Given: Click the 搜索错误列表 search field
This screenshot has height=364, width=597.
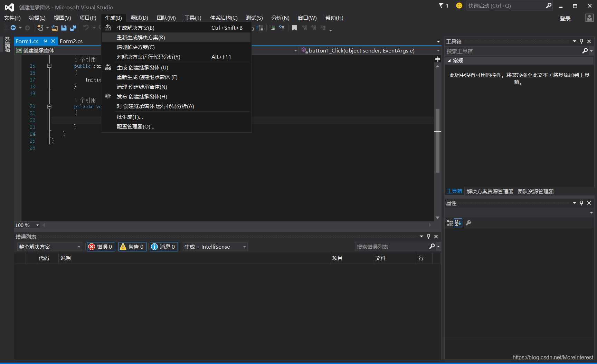Looking at the screenshot, I should pos(391,247).
